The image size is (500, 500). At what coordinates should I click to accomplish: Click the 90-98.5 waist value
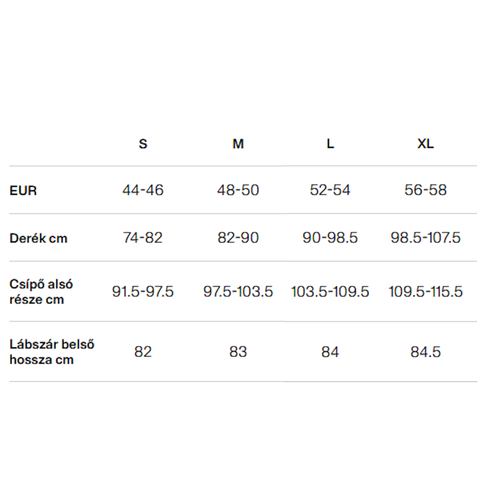(x=330, y=238)
